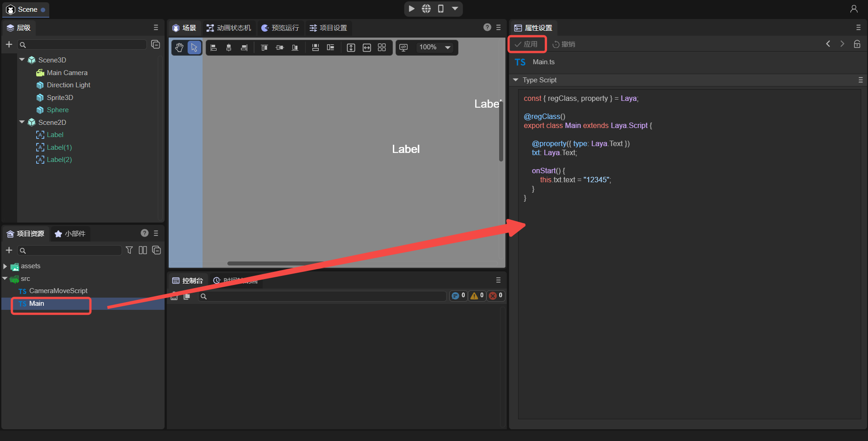Screen dimensions: 868x441
Task: Collapse the Type Script section
Action: (x=515, y=80)
